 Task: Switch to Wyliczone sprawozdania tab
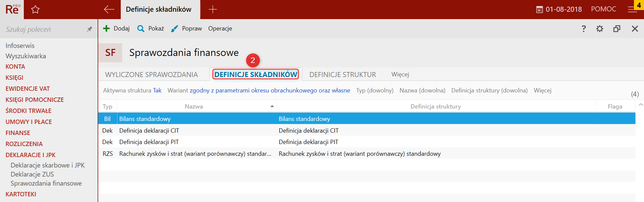coord(151,74)
